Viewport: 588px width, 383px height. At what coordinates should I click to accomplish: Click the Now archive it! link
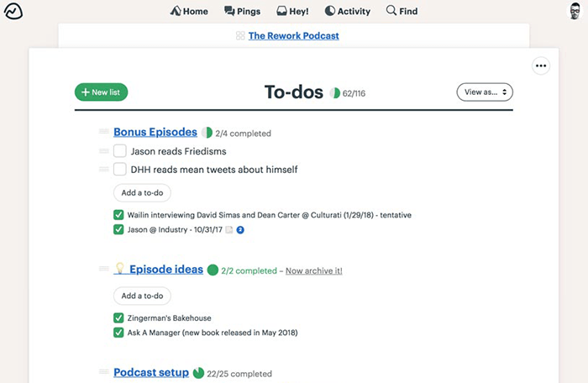point(313,271)
